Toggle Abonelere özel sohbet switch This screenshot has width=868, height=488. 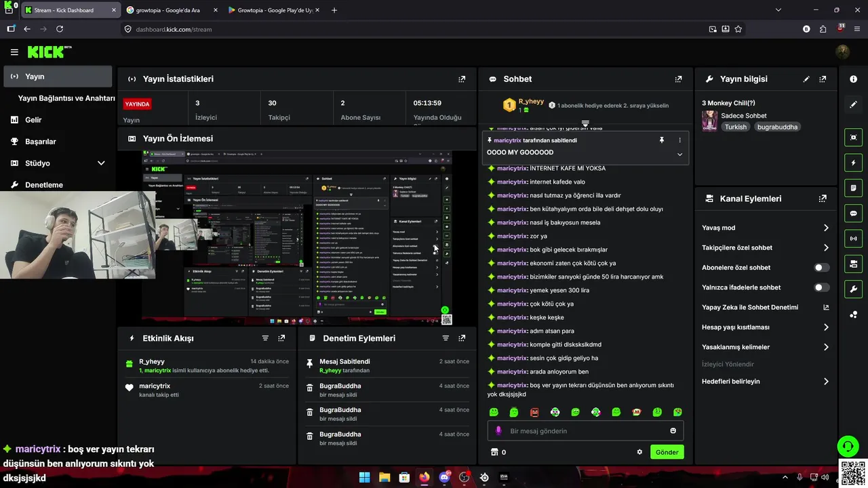coord(821,268)
